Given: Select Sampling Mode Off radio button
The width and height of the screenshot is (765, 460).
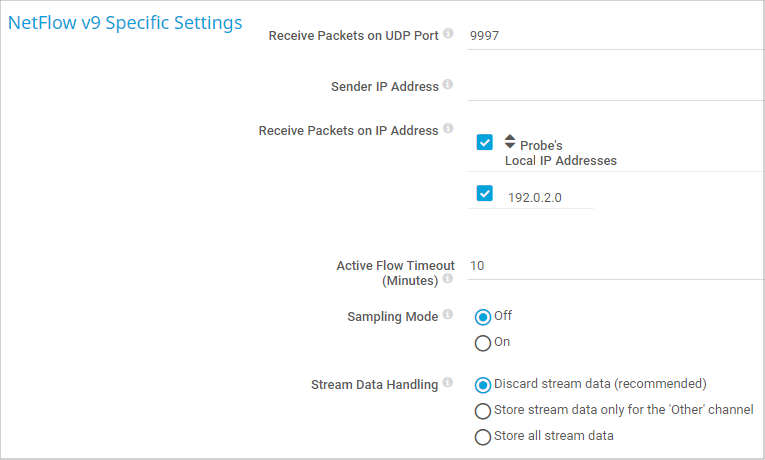Looking at the screenshot, I should 483,317.
